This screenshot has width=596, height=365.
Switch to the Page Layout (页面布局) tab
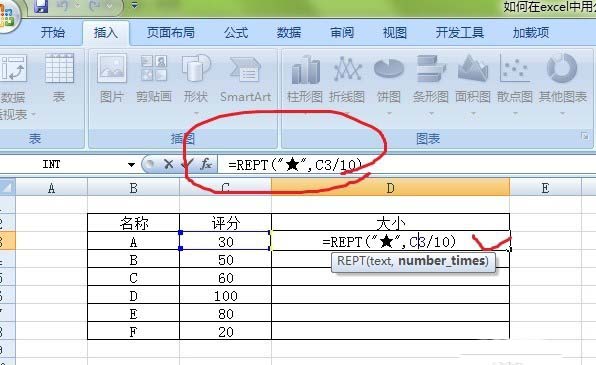point(171,33)
